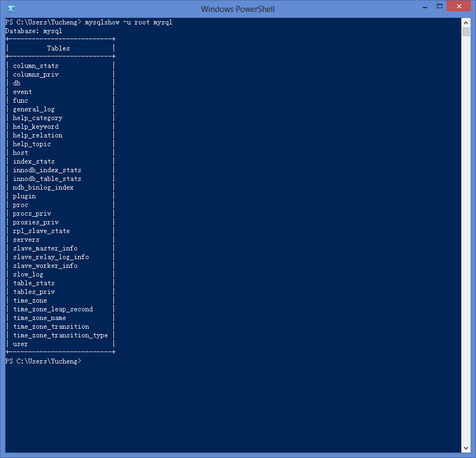
Task: Minimize the Windows PowerShell window
Action: pos(425,7)
